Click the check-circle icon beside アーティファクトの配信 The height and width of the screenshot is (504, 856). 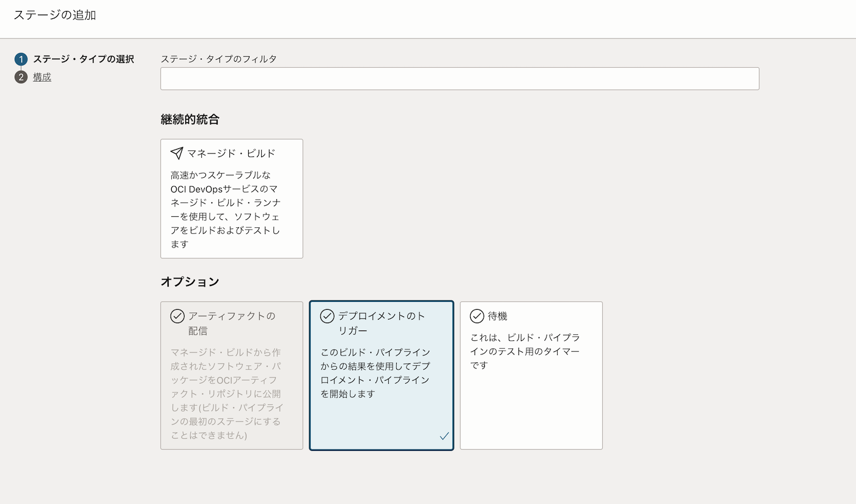(x=177, y=316)
